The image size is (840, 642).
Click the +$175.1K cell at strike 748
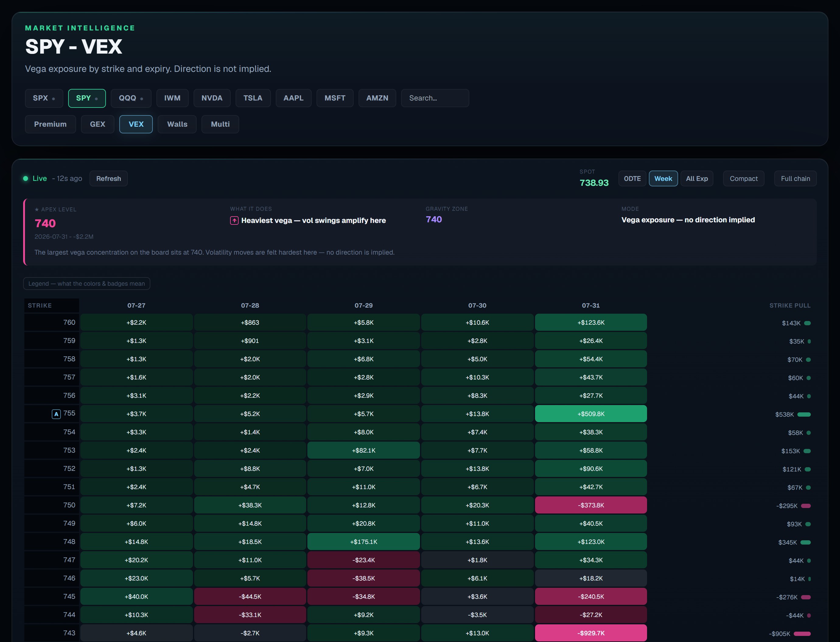click(363, 542)
